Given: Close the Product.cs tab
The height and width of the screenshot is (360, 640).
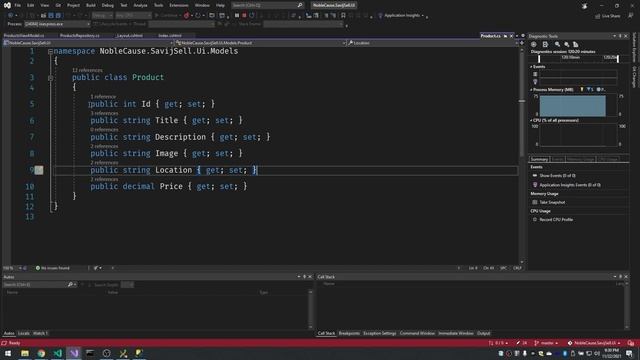Looking at the screenshot, I should click(511, 36).
